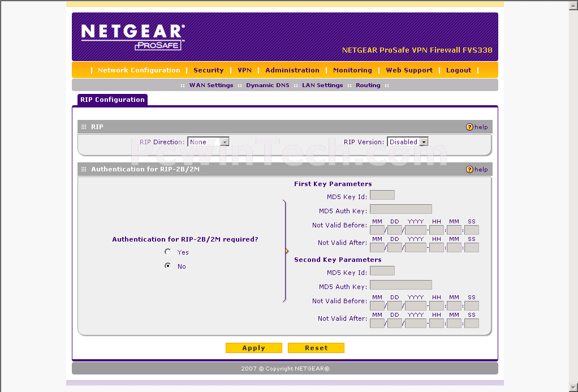
Task: Open Web Support menu
Action: click(409, 70)
